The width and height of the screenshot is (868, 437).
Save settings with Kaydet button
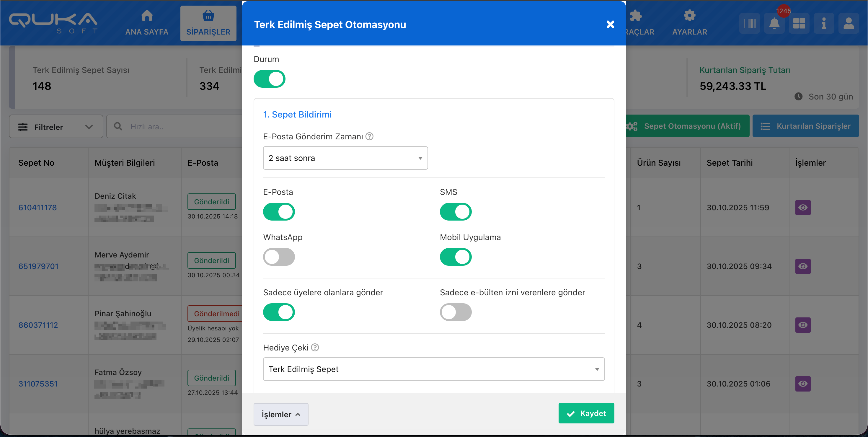586,413
